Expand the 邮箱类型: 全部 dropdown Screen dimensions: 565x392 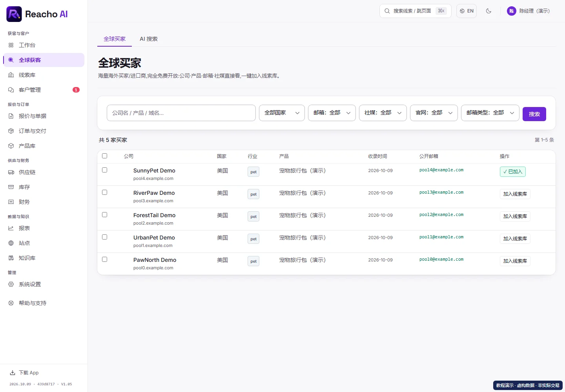pos(490,113)
